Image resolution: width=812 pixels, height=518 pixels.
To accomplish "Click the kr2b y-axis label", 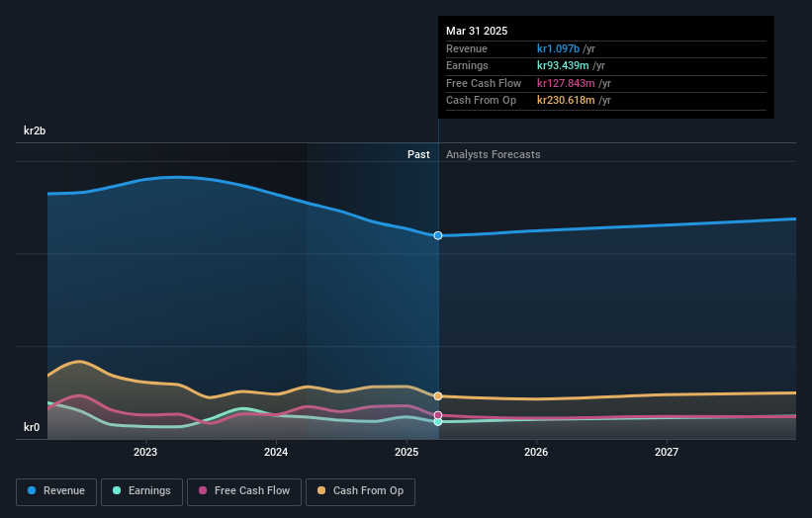I will click(35, 130).
